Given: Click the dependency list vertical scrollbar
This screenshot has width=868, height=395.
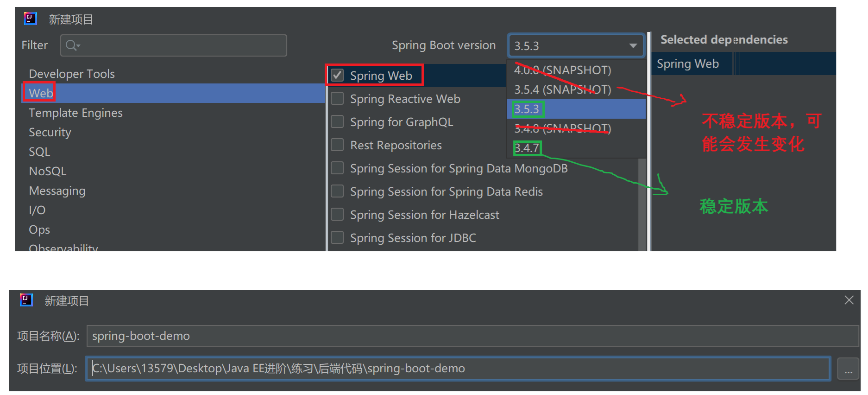Looking at the screenshot, I should [642, 204].
